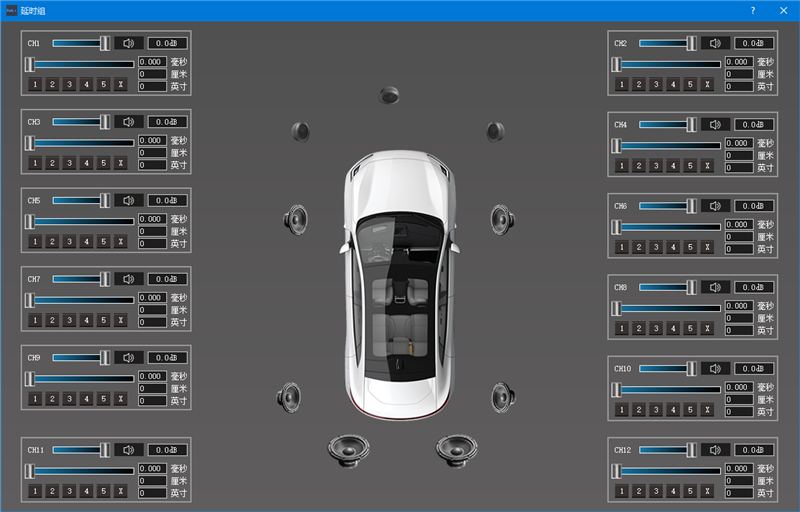Click CH7 delay slider track
The image size is (800, 512).
[82, 300]
